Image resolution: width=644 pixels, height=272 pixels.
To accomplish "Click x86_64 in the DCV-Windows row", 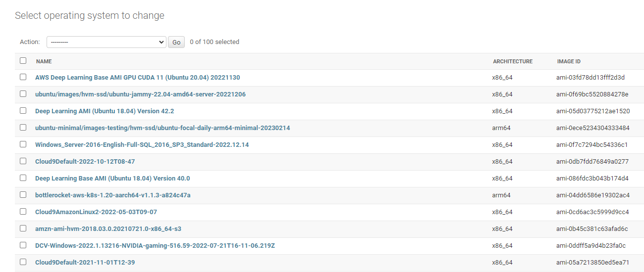I will (502, 246).
